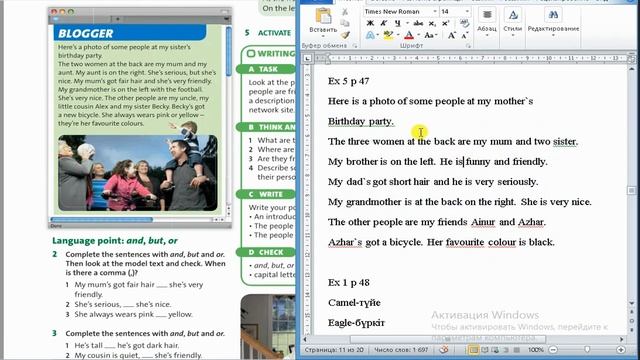Open the underline style dropdown arrow
The image size is (640, 360).
click(x=407, y=23)
